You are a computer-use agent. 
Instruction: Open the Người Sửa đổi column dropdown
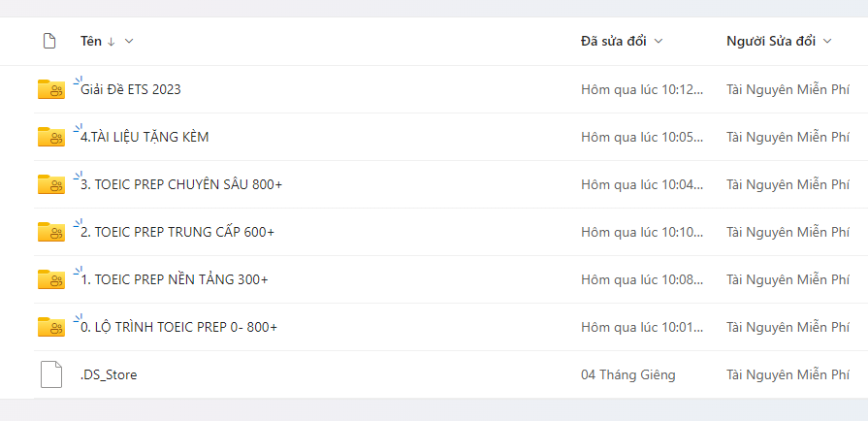click(x=827, y=41)
